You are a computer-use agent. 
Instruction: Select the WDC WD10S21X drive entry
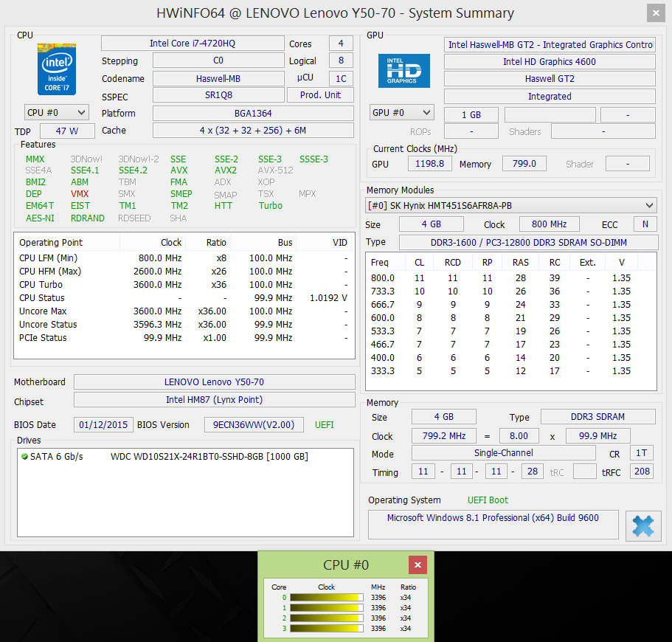(185, 456)
